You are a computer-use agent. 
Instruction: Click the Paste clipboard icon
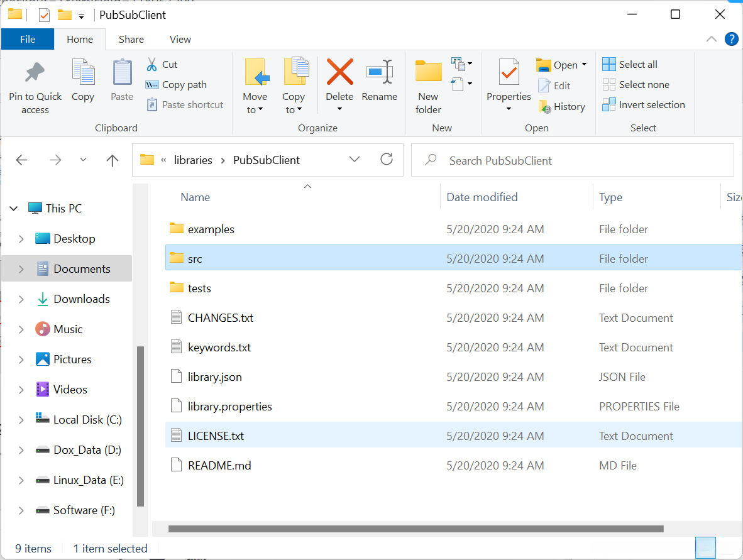(x=122, y=72)
